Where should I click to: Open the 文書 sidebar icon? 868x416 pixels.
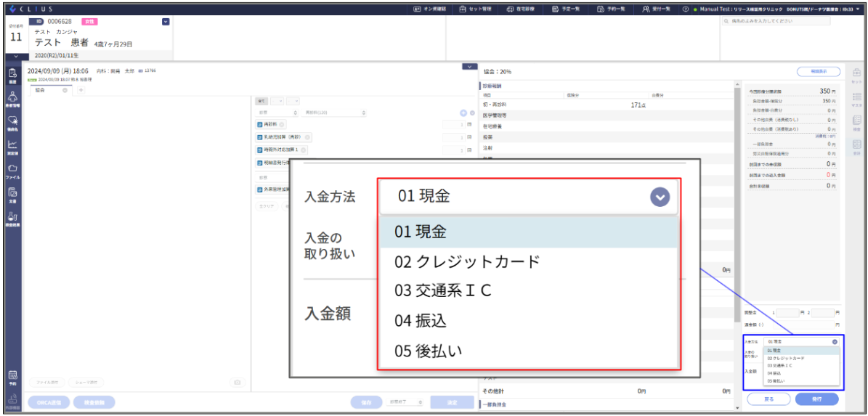13,195
